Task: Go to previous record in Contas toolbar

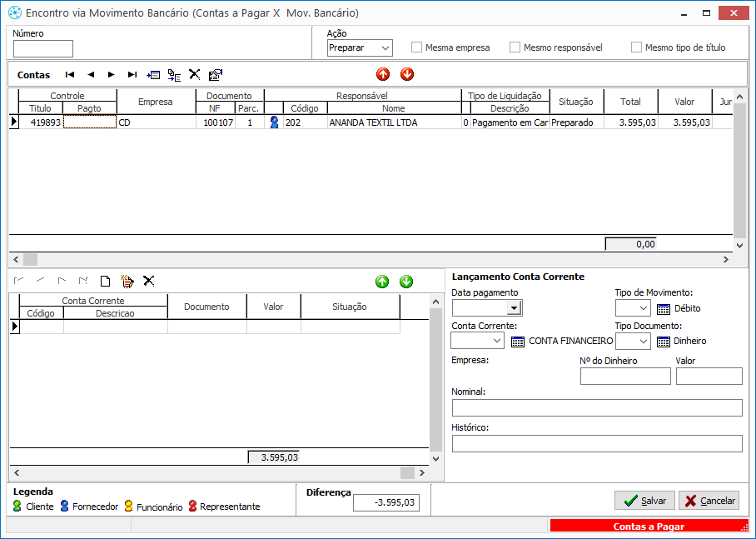Action: click(91, 74)
